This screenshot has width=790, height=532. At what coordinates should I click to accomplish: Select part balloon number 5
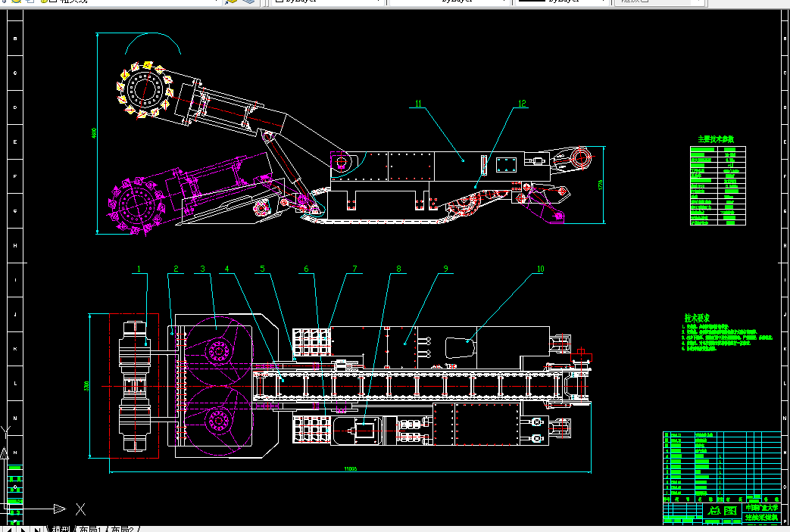pos(262,269)
